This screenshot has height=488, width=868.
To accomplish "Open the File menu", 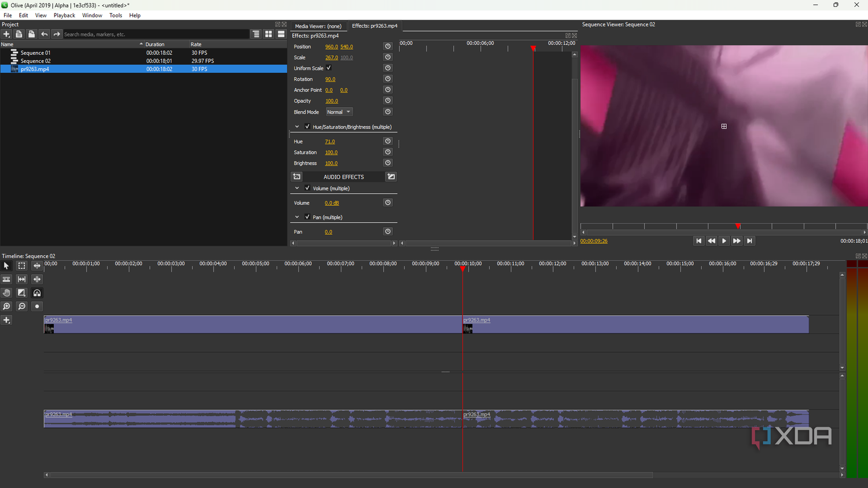I will tap(8, 16).
